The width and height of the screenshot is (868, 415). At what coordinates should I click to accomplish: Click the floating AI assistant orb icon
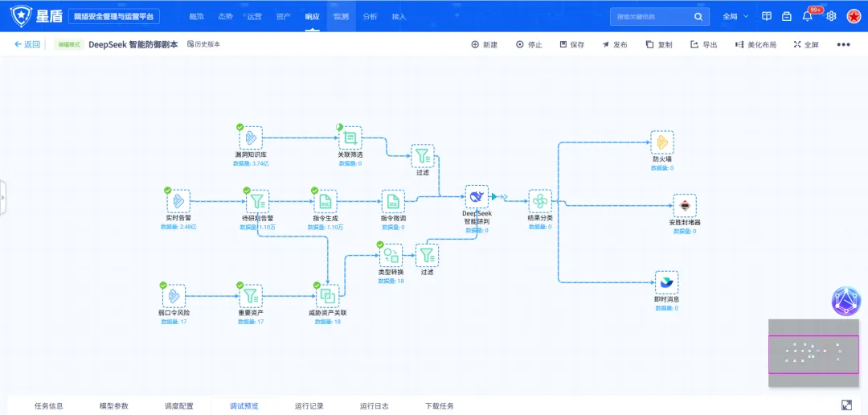(845, 301)
